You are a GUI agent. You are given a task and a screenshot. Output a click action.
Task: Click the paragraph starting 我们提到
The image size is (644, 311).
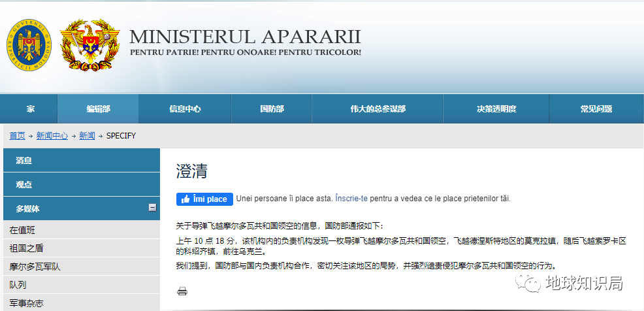366,266
